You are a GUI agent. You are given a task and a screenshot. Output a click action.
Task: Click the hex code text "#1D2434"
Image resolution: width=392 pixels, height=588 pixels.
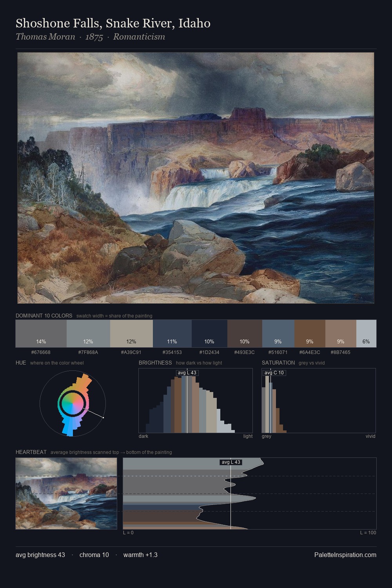pos(209,352)
